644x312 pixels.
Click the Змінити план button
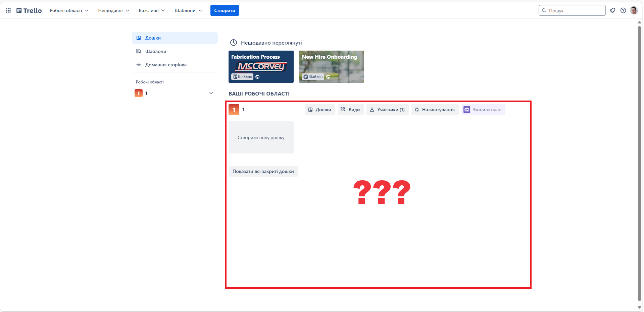[483, 110]
